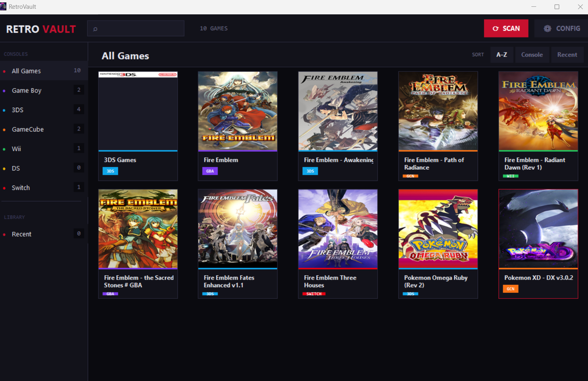This screenshot has width=588, height=381.
Task: Open Pokemon Omega Ruby cover art
Action: (438, 229)
